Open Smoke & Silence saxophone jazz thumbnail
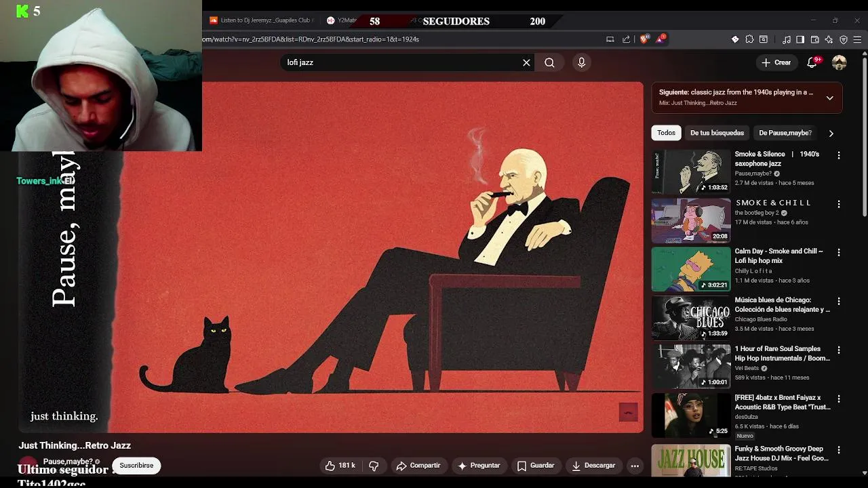 [x=691, y=171]
